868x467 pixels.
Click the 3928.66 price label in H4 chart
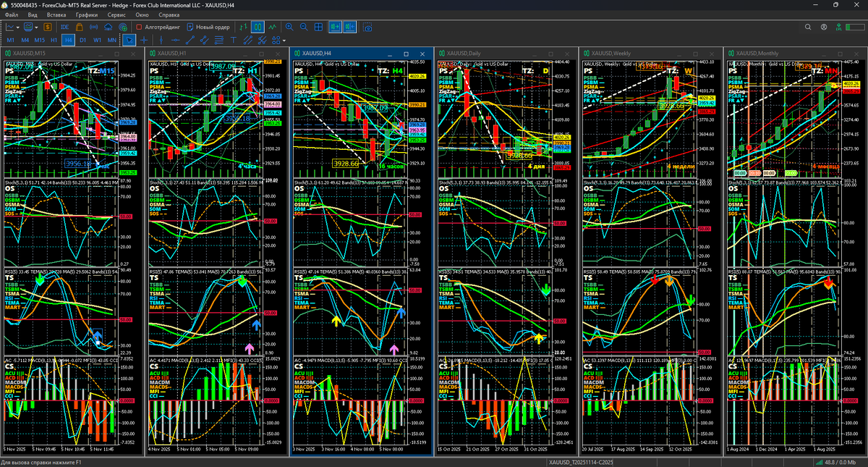346,164
